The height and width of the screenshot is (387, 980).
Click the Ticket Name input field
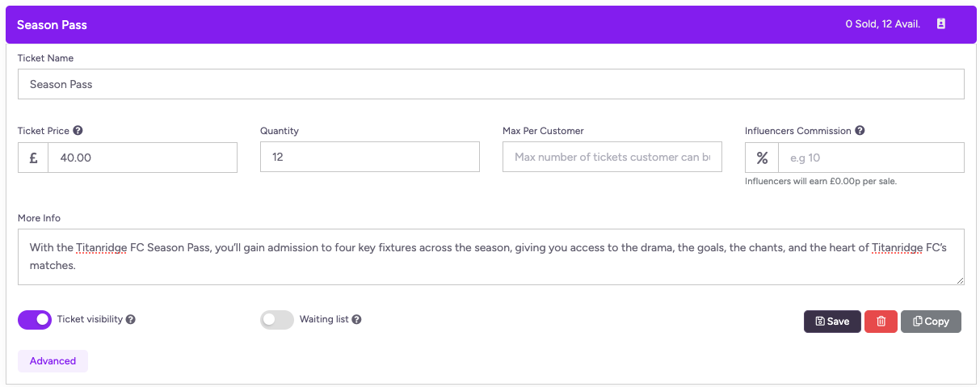point(490,84)
